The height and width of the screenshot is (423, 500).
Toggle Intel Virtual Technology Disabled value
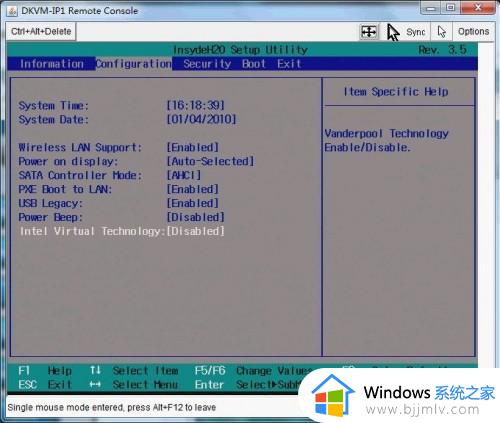196,231
